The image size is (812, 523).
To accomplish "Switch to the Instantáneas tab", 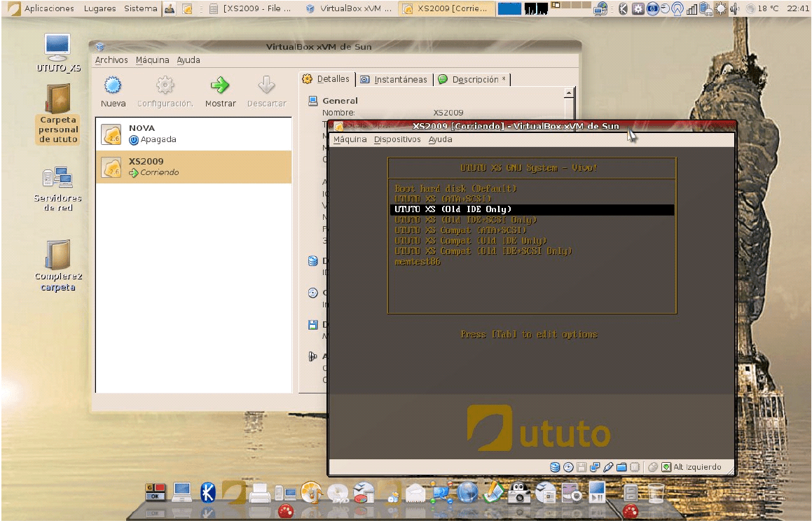I will pyautogui.click(x=394, y=80).
